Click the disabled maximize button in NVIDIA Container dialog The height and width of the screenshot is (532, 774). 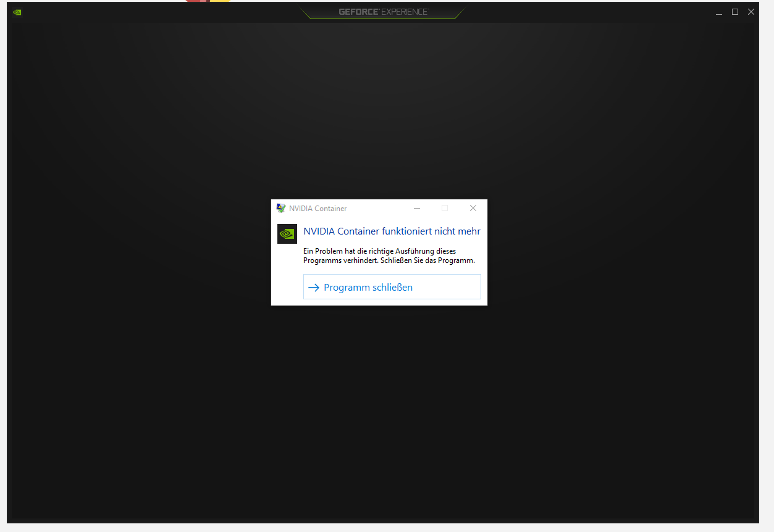pyautogui.click(x=445, y=208)
